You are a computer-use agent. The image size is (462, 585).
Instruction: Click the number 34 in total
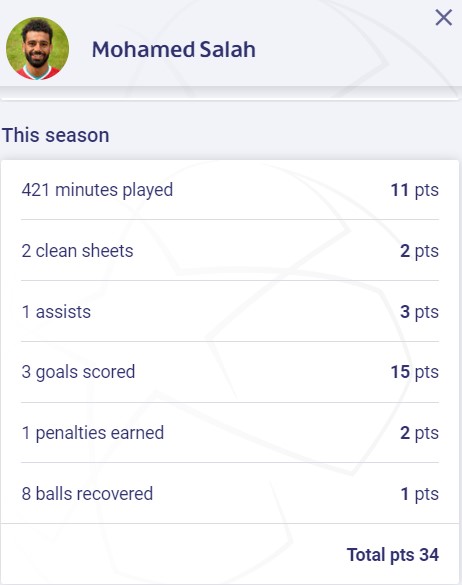pos(429,554)
